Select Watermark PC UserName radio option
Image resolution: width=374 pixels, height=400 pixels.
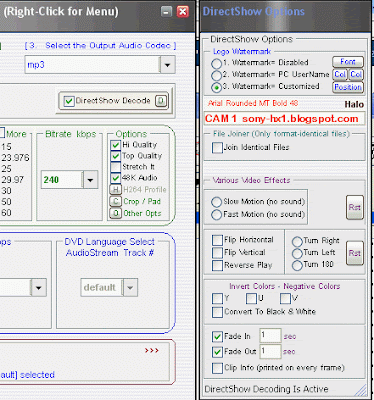pos(216,75)
